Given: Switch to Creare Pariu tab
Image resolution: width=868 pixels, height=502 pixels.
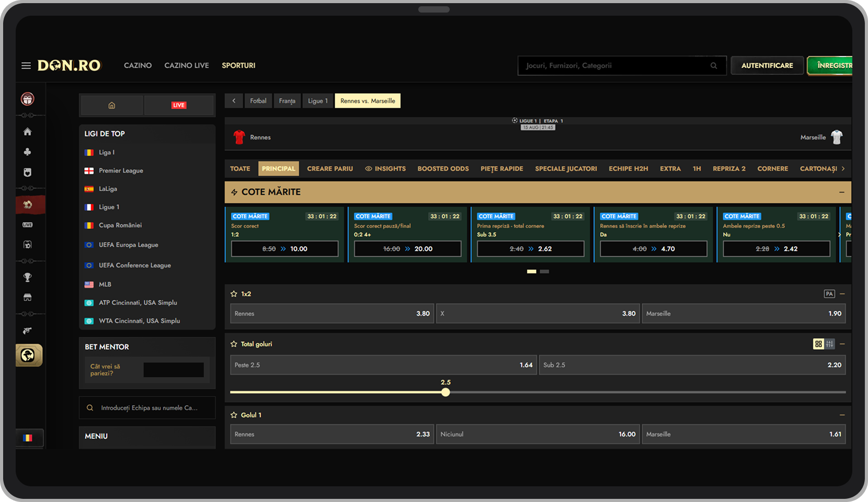Looking at the screenshot, I should pyautogui.click(x=330, y=168).
